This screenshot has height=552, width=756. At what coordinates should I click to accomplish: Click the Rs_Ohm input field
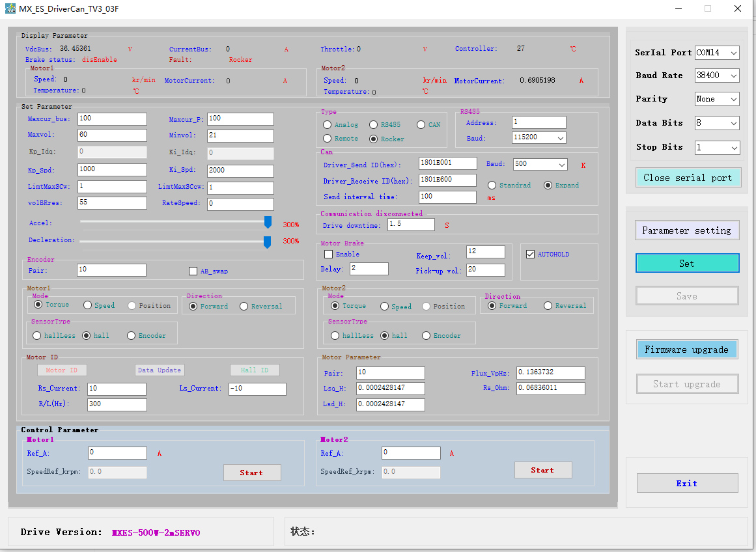pyautogui.click(x=551, y=389)
